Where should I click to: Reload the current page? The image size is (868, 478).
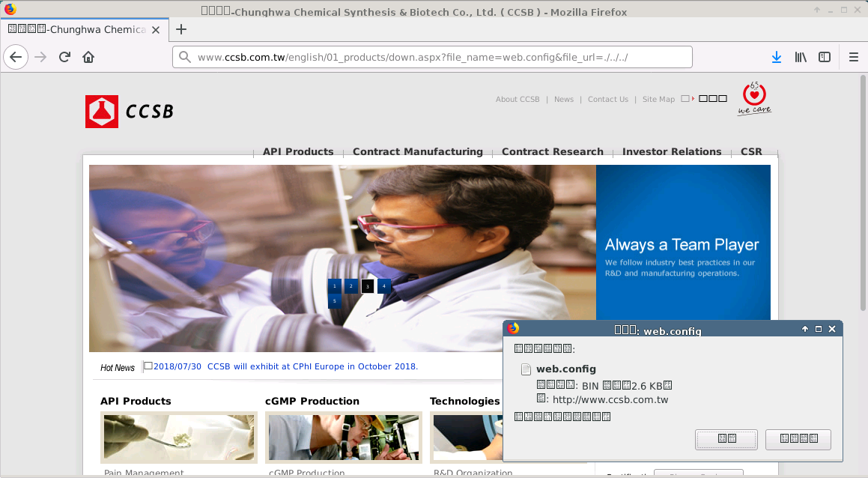pyautogui.click(x=64, y=57)
